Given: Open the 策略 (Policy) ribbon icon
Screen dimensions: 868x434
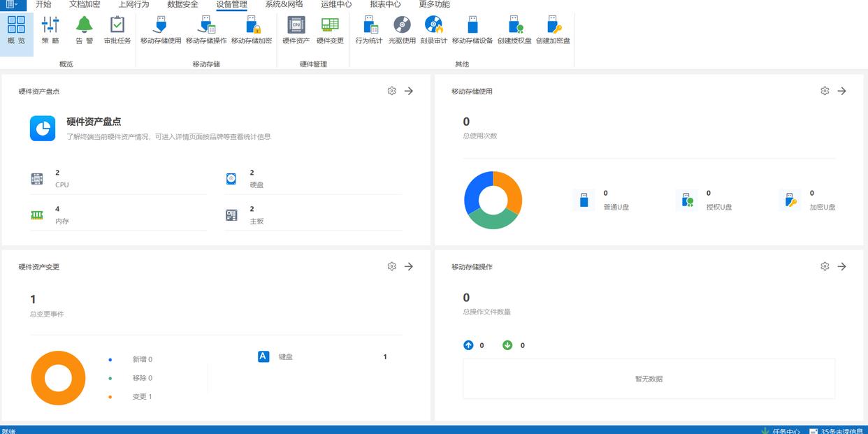Looking at the screenshot, I should (50, 30).
